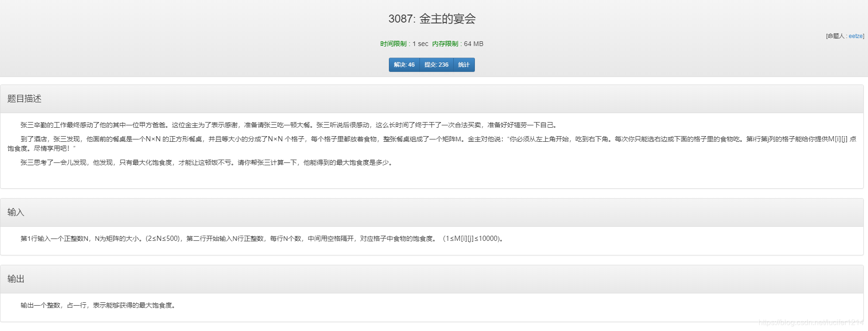Click the 命题人 label text
Viewport: 868px width, 331px height.
tap(836, 36)
